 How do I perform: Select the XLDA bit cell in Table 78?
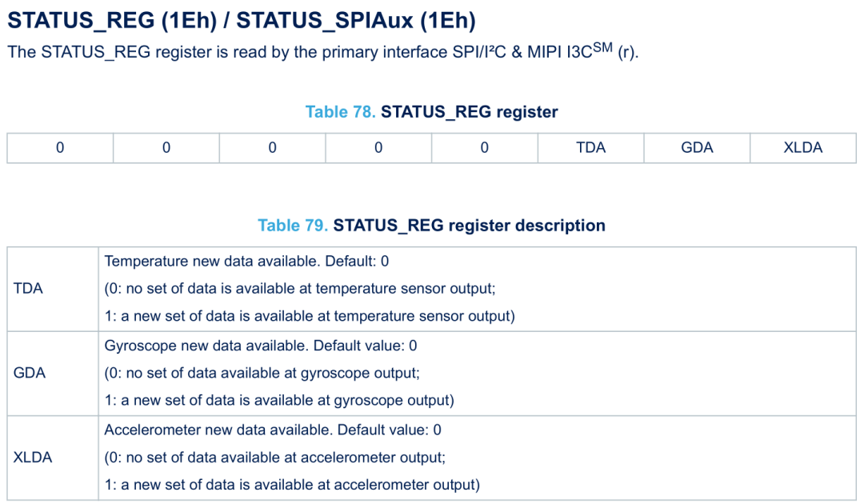(802, 148)
